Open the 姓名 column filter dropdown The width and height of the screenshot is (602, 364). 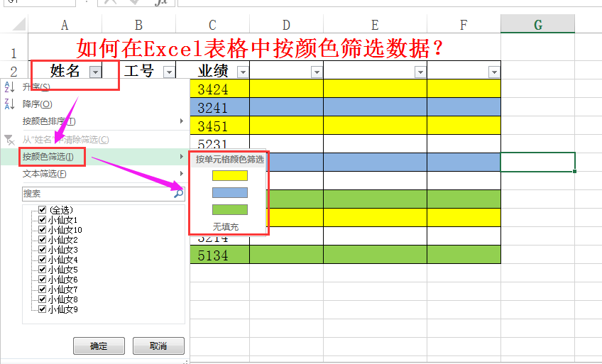coord(95,72)
